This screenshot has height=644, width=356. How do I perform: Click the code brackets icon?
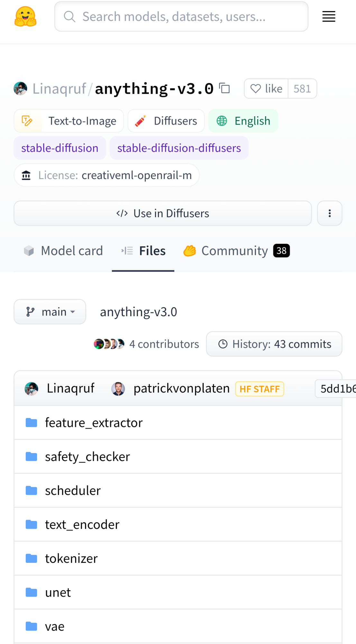[122, 213]
